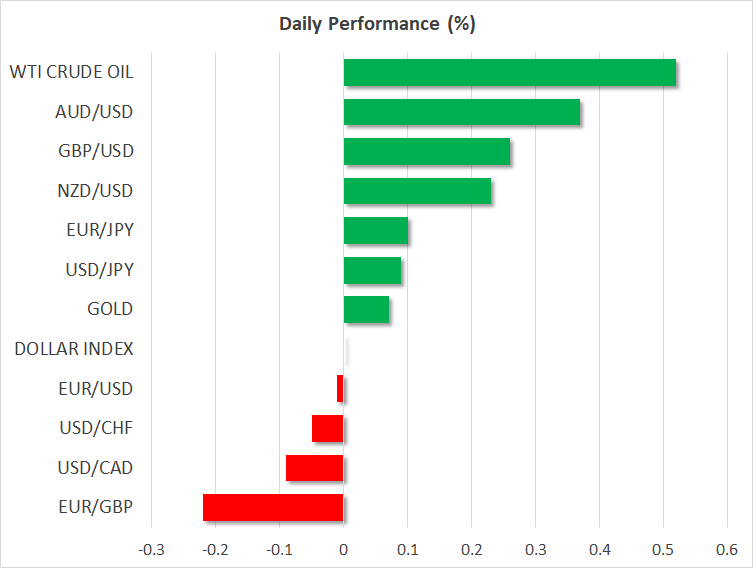Click the GOLD category label

[x=110, y=310]
